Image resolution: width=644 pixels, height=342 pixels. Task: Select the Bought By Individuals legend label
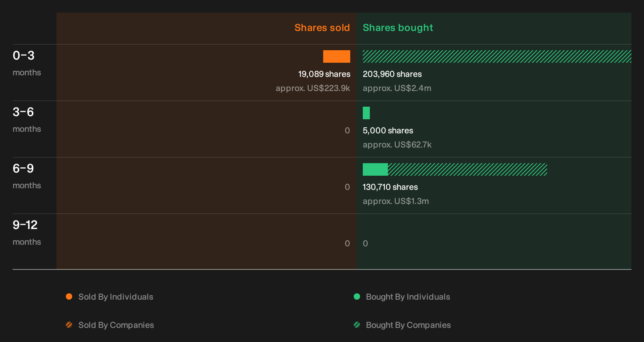pos(408,297)
